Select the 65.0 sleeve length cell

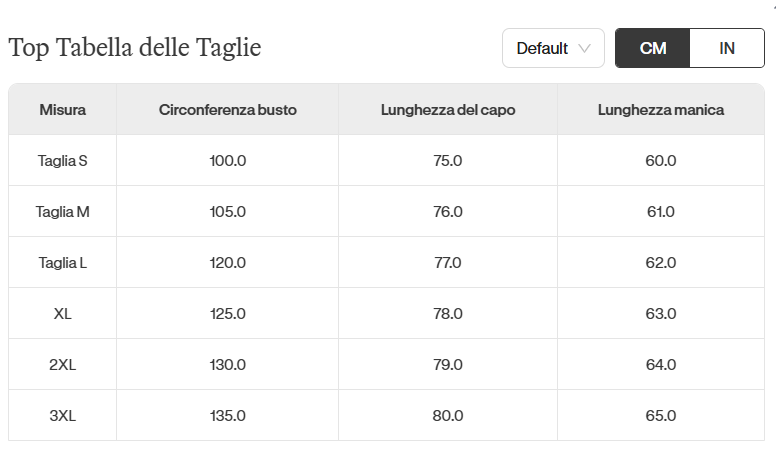[x=661, y=415]
